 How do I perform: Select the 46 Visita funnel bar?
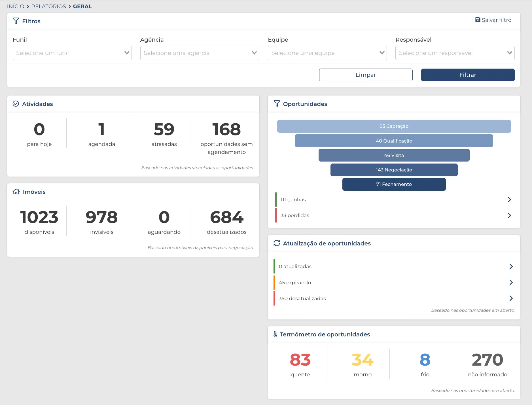[x=394, y=155]
